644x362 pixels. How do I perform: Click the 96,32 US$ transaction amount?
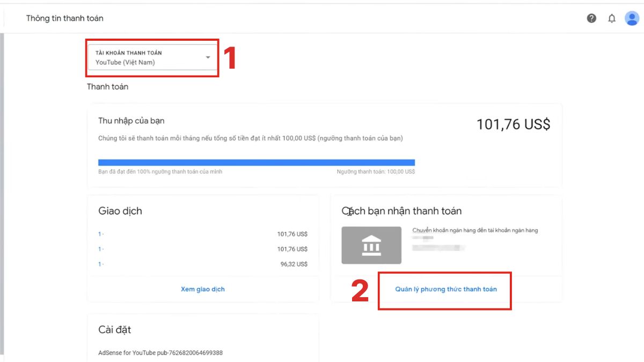pyautogui.click(x=294, y=264)
